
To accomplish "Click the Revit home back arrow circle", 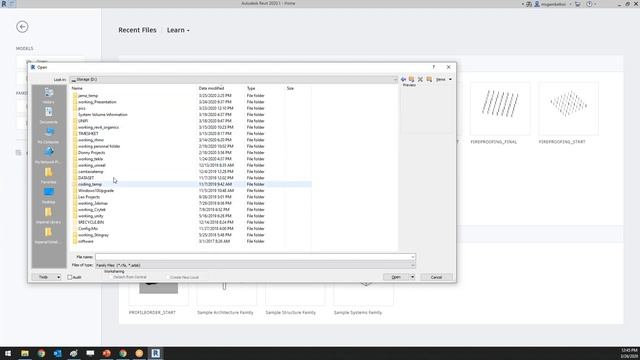I will click(x=22, y=27).
